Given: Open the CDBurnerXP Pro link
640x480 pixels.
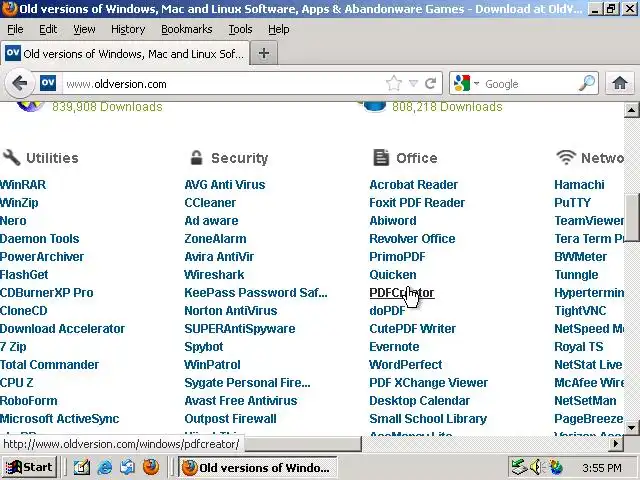Looking at the screenshot, I should pos(47,293).
